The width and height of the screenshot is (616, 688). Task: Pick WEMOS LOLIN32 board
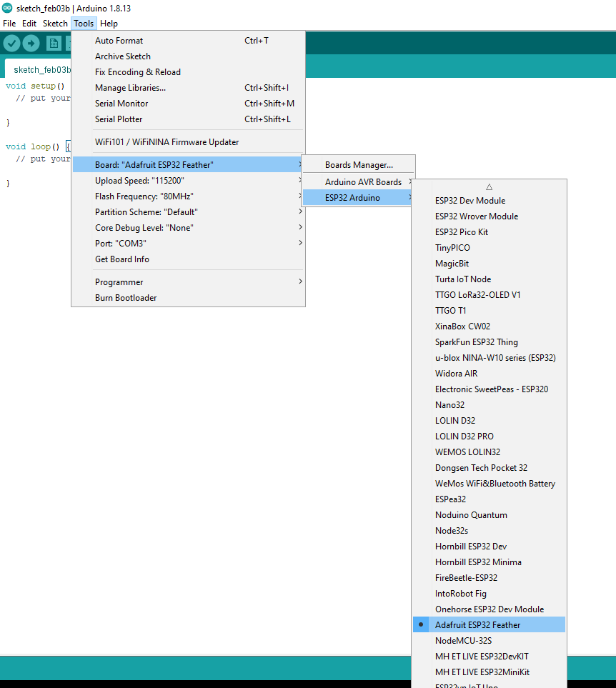(490, 452)
